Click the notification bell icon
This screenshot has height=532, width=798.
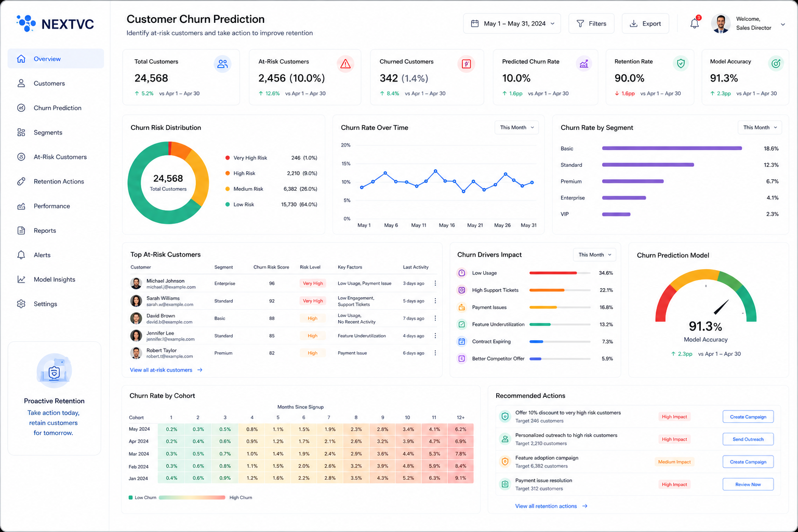pyautogui.click(x=695, y=23)
